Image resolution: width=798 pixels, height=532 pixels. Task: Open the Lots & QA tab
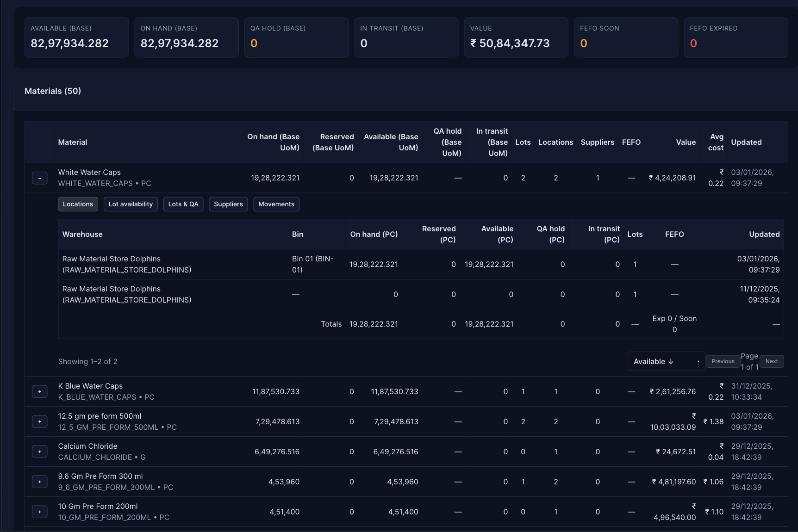point(183,204)
